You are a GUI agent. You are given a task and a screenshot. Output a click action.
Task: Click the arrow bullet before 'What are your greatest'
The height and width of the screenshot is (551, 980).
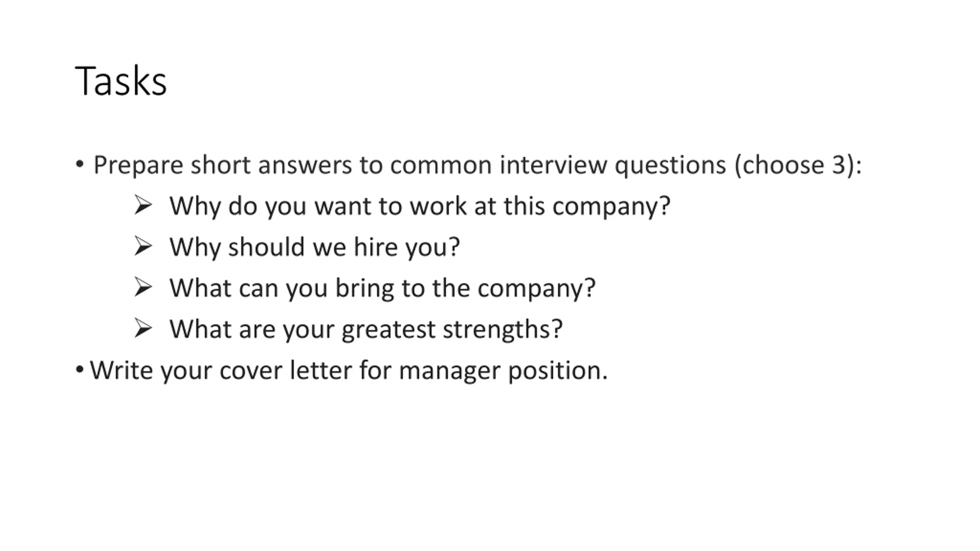tap(144, 328)
